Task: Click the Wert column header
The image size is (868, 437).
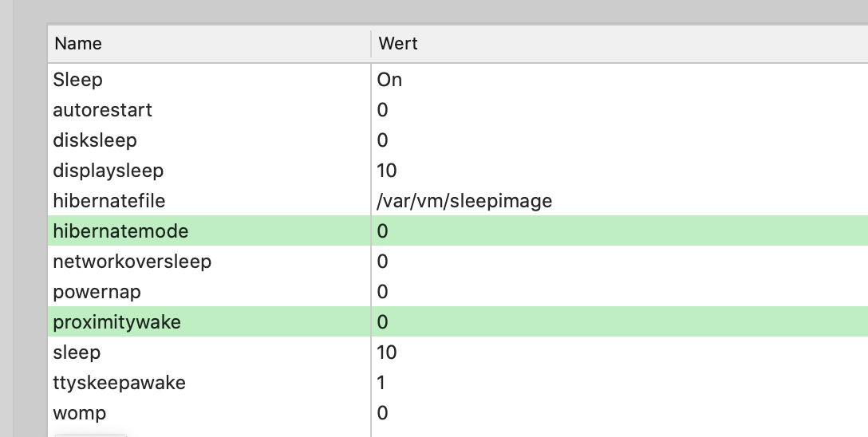Action: [x=398, y=44]
